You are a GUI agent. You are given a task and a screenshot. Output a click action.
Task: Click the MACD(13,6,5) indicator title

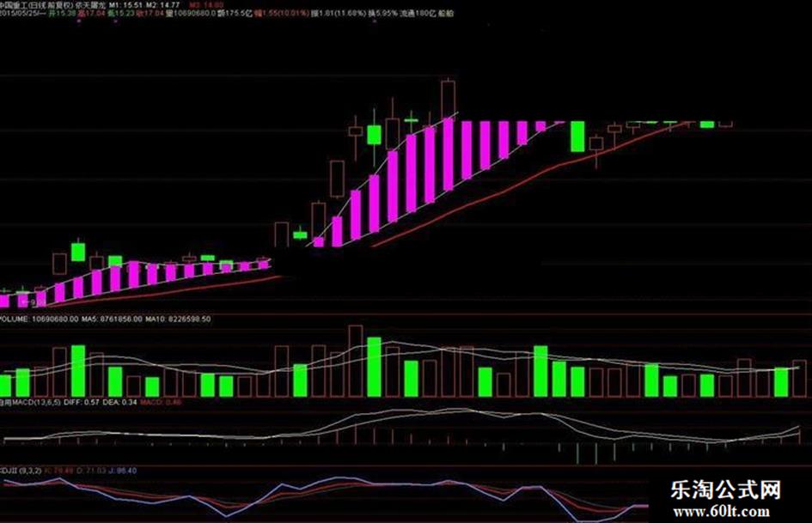(x=31, y=402)
